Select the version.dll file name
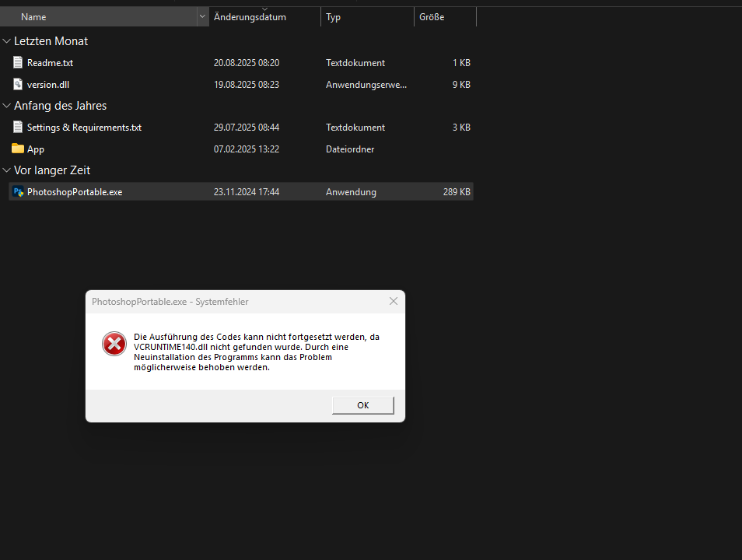Image resolution: width=742 pixels, height=560 pixels. [48, 84]
